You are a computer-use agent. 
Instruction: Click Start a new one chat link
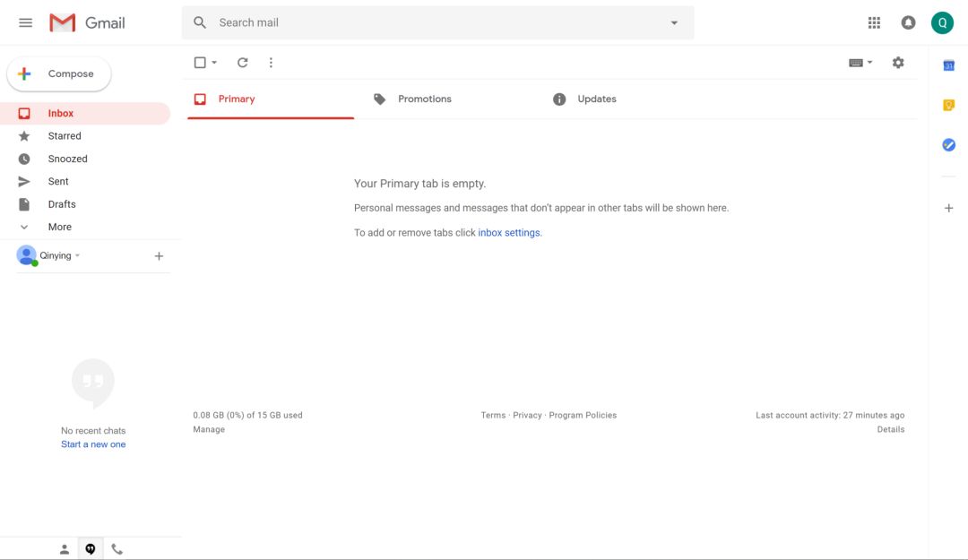pos(93,444)
